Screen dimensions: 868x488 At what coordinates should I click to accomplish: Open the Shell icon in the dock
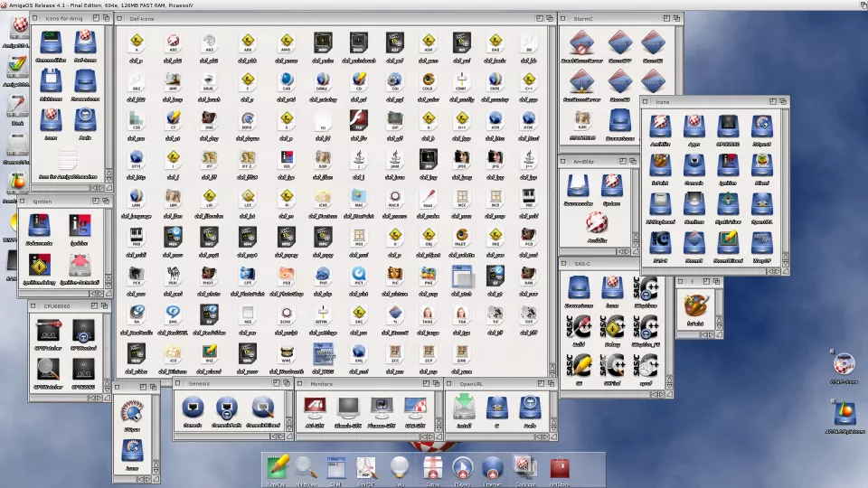click(x=336, y=467)
